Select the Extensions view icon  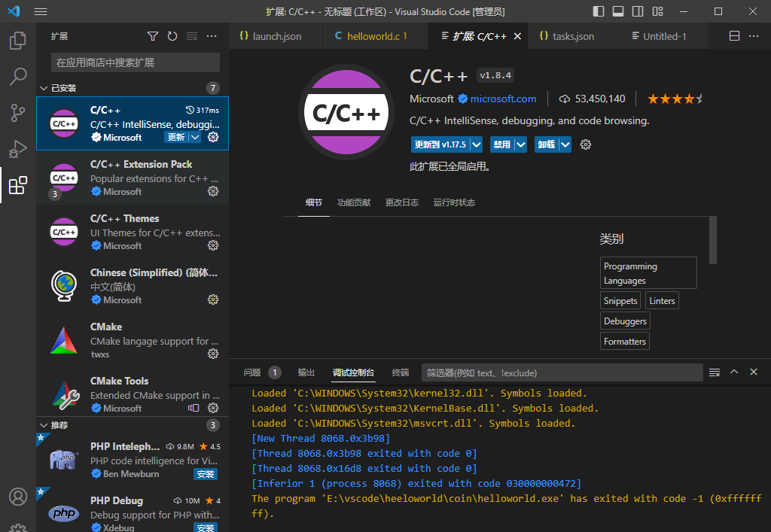point(18,185)
